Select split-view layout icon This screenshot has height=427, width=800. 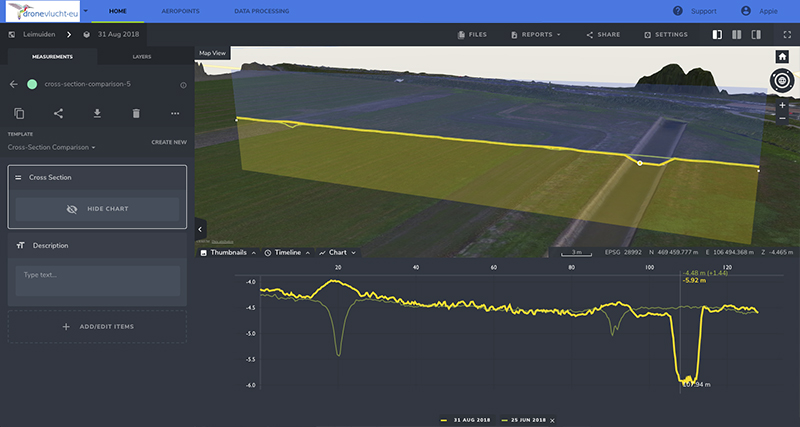coord(737,35)
